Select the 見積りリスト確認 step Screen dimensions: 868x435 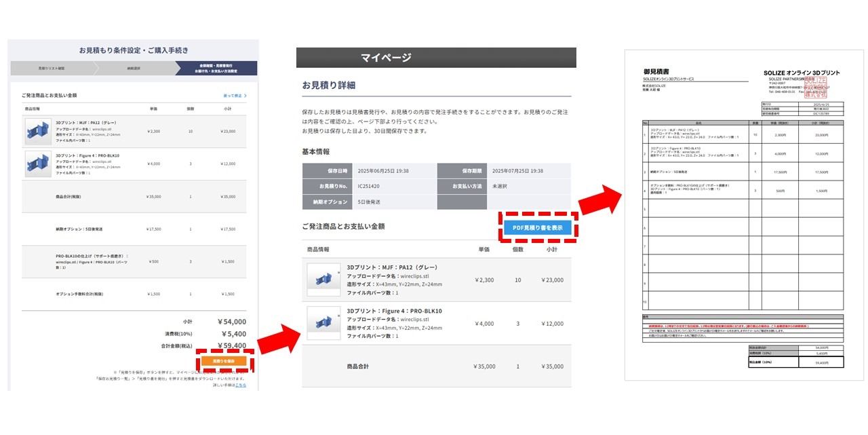(x=53, y=69)
